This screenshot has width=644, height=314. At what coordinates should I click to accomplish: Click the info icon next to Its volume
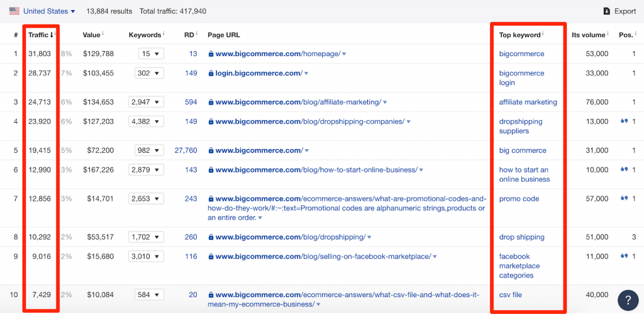[x=609, y=35]
